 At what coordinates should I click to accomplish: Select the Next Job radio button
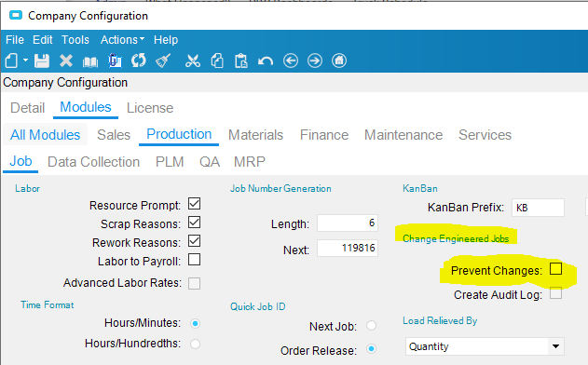coord(371,326)
